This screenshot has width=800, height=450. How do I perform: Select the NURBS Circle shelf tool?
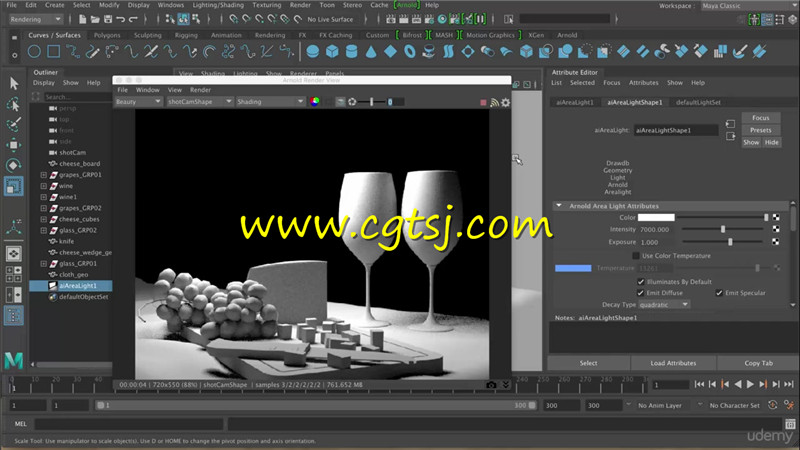point(34,52)
